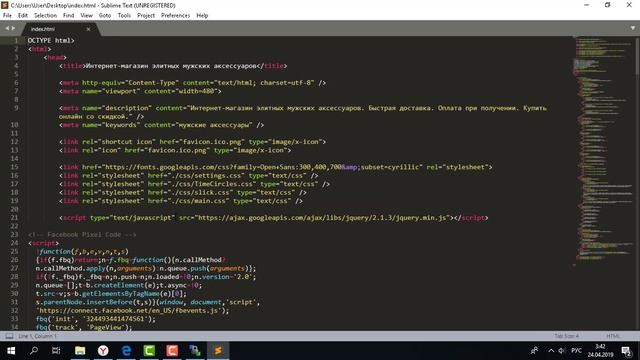640x360 pixels.
Task: Open the red C application on taskbar
Action: (x=172, y=351)
